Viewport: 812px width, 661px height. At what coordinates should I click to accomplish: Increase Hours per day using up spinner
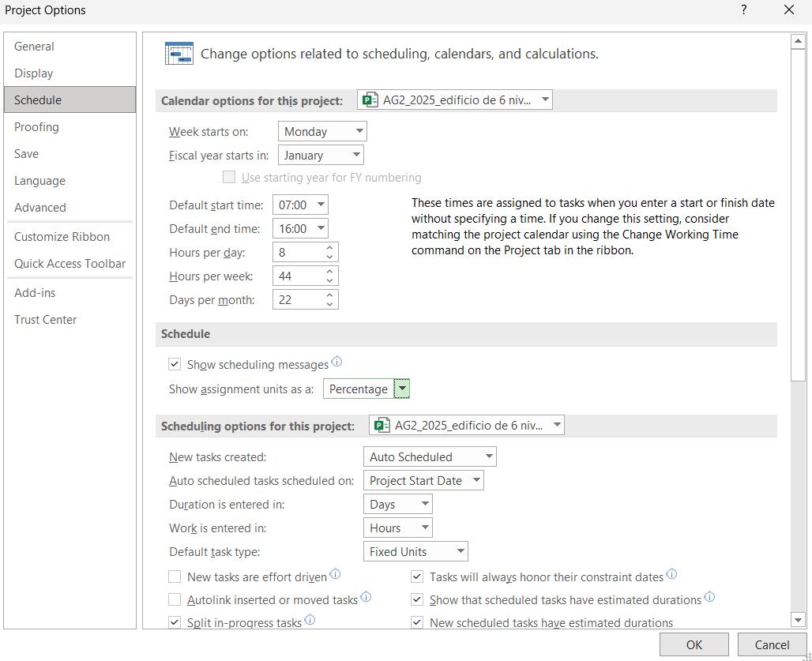330,248
